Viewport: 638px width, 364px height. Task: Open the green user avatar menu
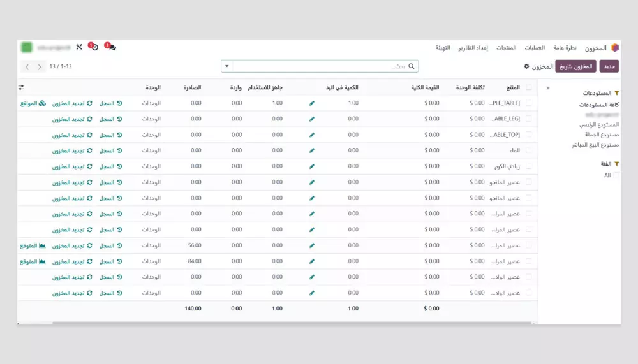[26, 47]
